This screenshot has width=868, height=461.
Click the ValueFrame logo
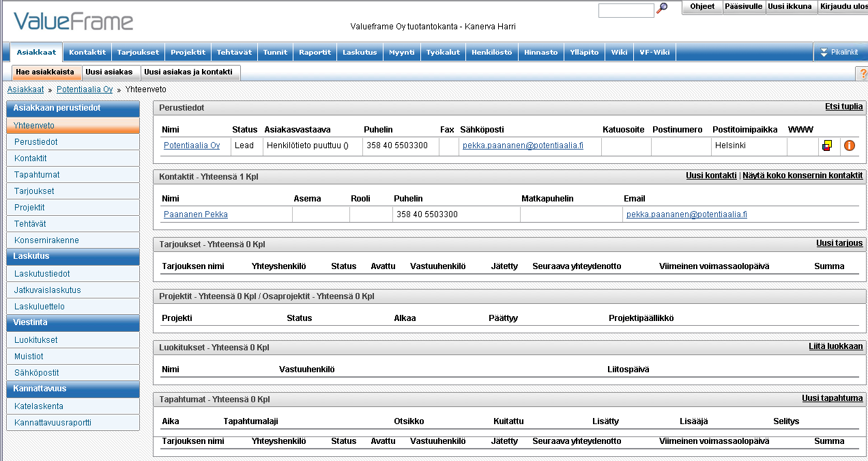coord(74,22)
